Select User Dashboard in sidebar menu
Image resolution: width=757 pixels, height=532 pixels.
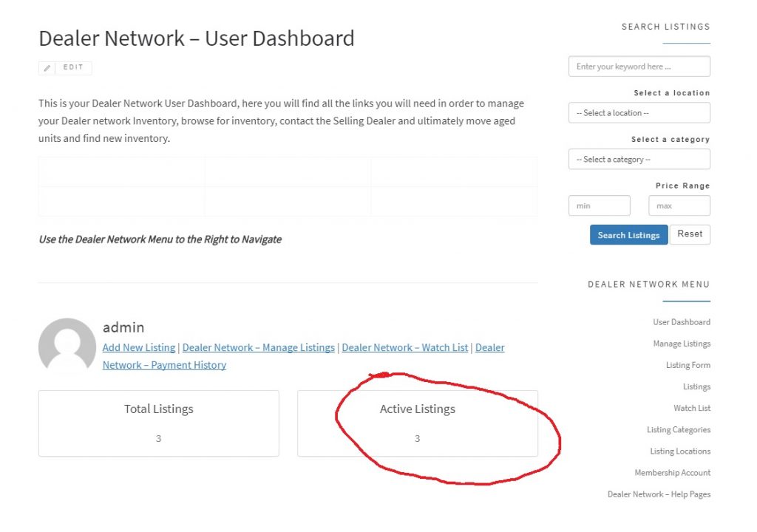tap(681, 322)
